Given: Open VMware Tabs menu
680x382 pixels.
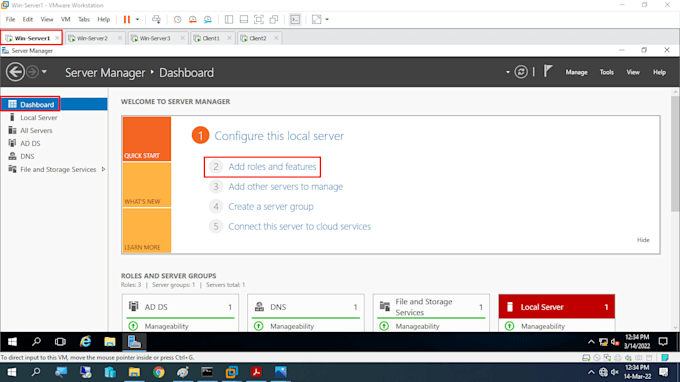Looking at the screenshot, I should coord(84,20).
